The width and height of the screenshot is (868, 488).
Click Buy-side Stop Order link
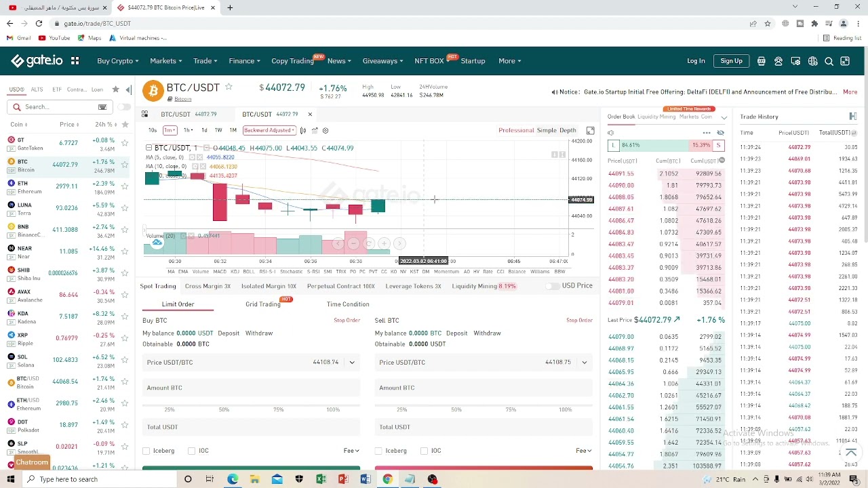pos(347,321)
